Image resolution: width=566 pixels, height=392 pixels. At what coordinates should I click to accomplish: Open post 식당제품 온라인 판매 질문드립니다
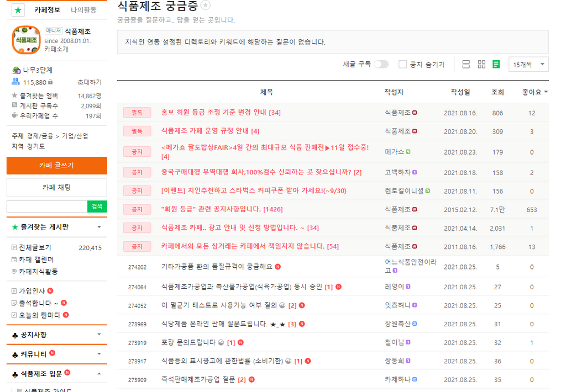click(x=214, y=324)
